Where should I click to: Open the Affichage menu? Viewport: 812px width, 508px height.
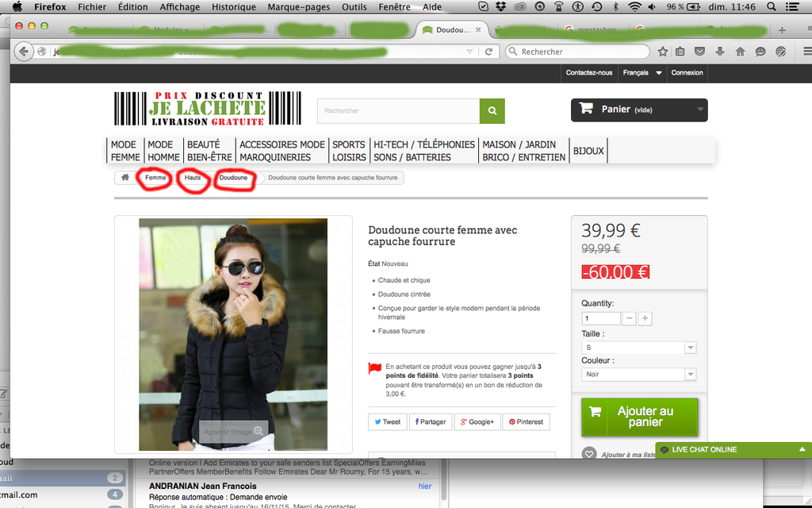(x=180, y=6)
